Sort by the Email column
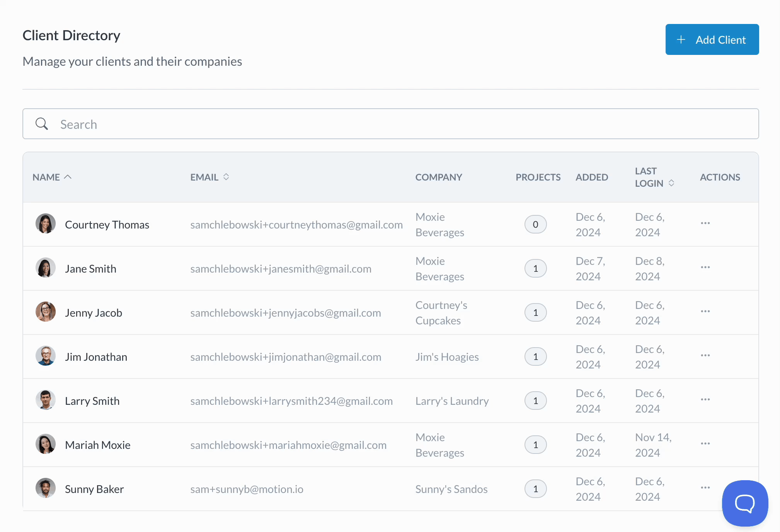 tap(226, 177)
